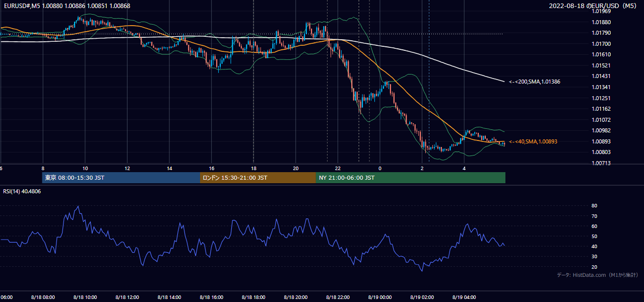The width and height of the screenshot is (644, 302).
Task: Click price axis value 1.01431
Action: pyautogui.click(x=601, y=76)
